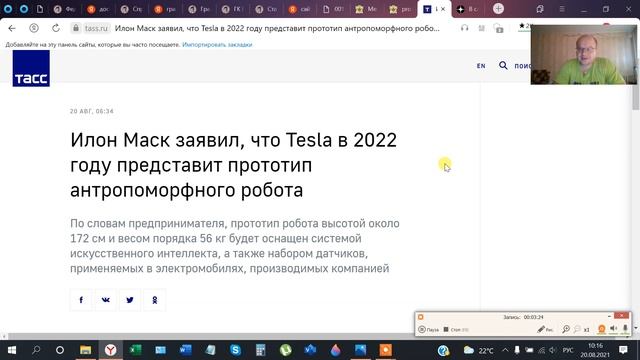Click the taskbar clock showing 10:16

point(595,350)
